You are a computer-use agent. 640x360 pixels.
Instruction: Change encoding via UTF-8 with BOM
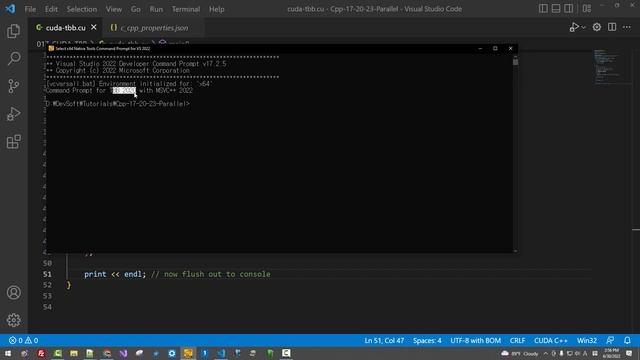[x=476, y=340]
